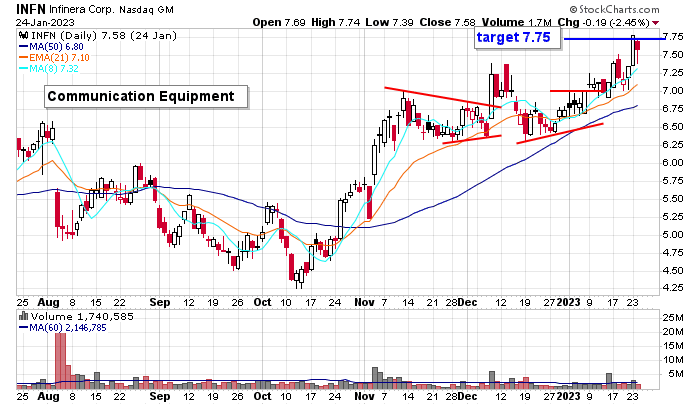Select the INFN ticker symbol in the header
The width and height of the screenshot is (700, 405).
click(30, 9)
